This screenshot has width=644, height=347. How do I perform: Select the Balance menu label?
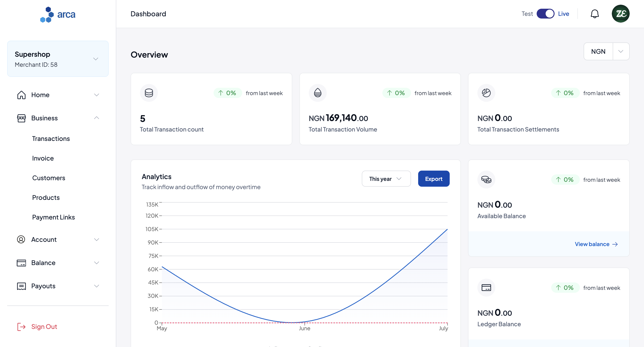click(43, 263)
